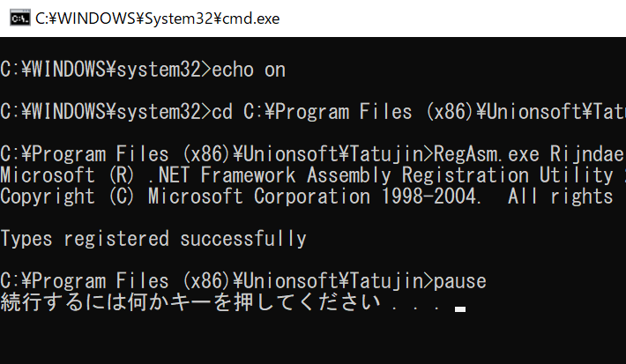The width and height of the screenshot is (626, 364).
Task: Click the 'pause' command text
Action: tap(460, 281)
